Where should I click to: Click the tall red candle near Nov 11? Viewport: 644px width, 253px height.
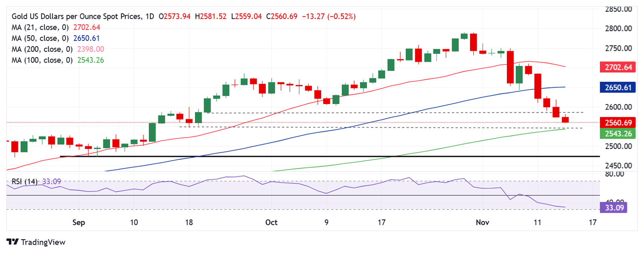tap(538, 86)
